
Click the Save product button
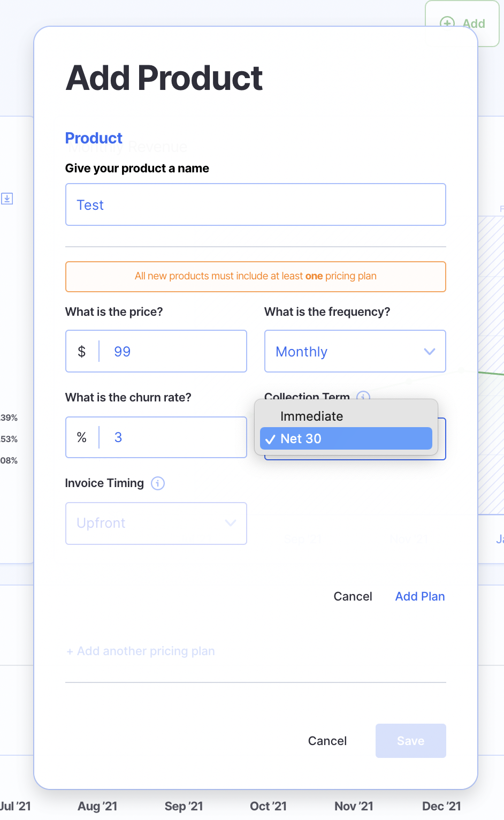pos(410,741)
